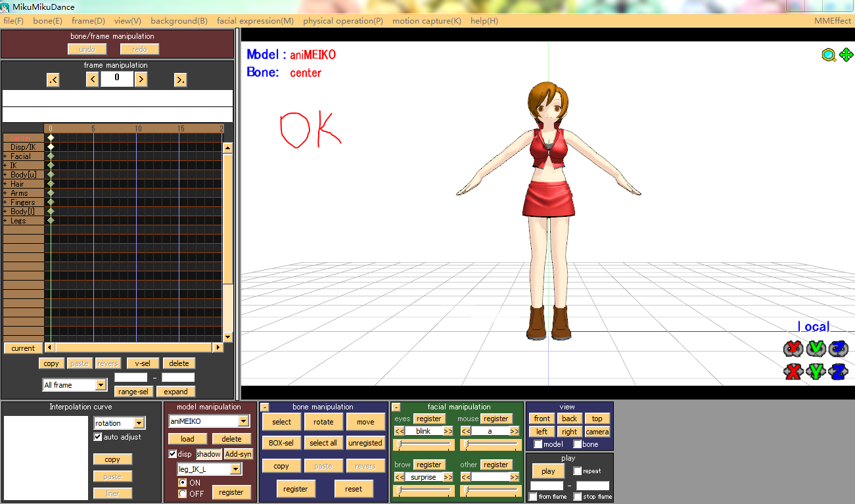Click the eyes morph slider
The image size is (855, 504).
[424, 446]
